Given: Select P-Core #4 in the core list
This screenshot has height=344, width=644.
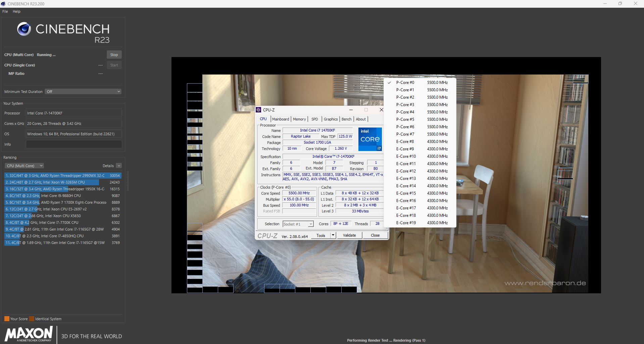Looking at the screenshot, I should (x=420, y=112).
